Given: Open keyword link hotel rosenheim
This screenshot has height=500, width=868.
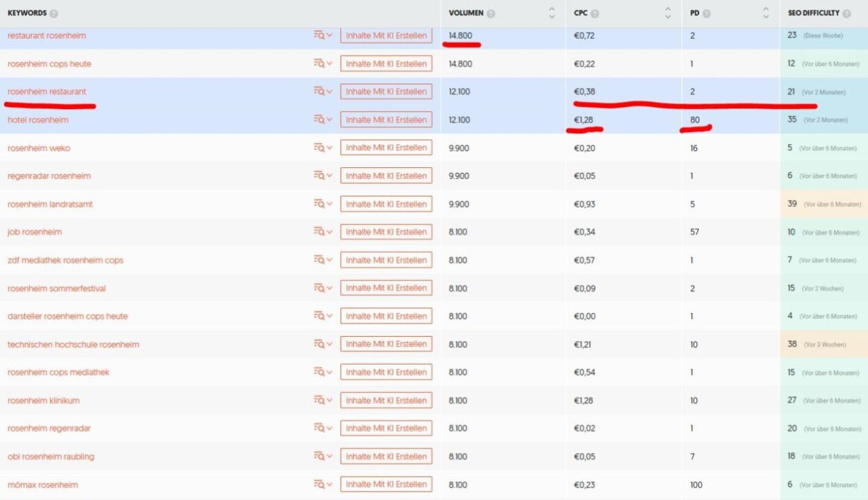Looking at the screenshot, I should click(x=38, y=120).
